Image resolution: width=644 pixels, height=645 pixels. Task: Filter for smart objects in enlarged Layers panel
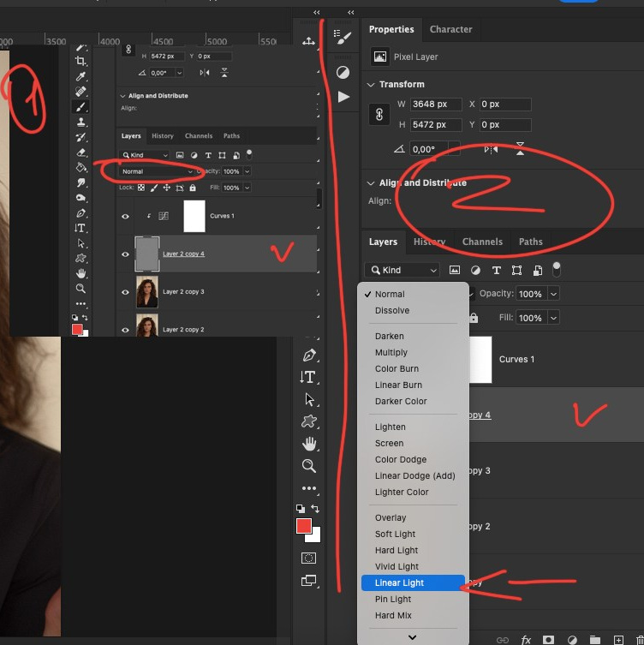click(538, 271)
